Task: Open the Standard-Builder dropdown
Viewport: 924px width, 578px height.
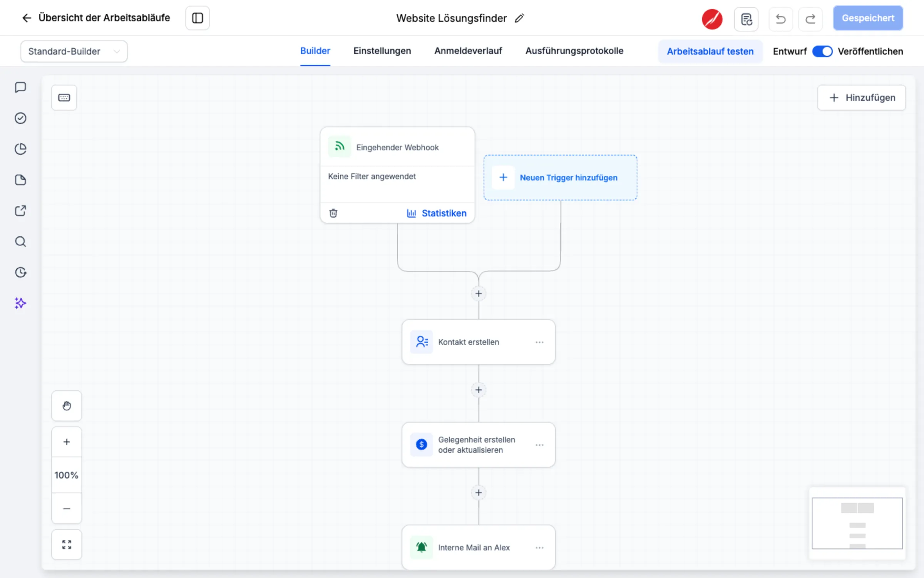Action: [74, 51]
